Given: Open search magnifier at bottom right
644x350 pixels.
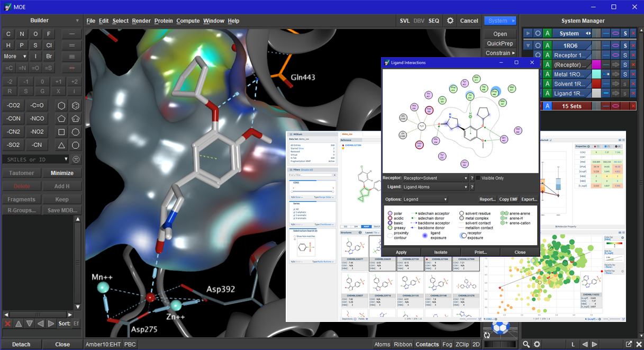Looking at the screenshot, I should (527, 344).
